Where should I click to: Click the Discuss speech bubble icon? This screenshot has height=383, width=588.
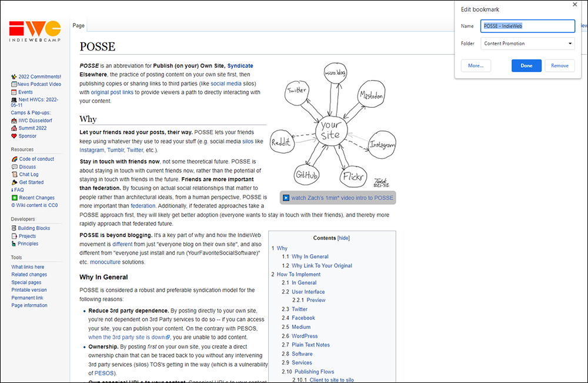point(14,166)
